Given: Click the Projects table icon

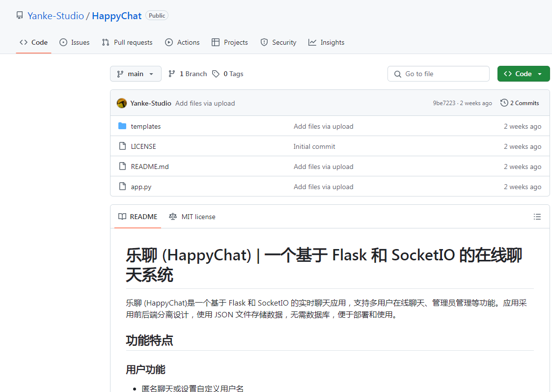Looking at the screenshot, I should (x=216, y=42).
